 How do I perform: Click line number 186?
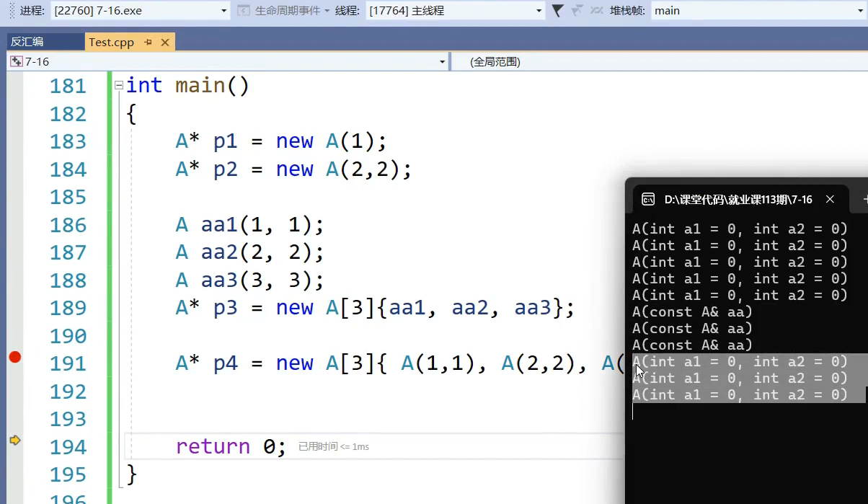pos(68,225)
